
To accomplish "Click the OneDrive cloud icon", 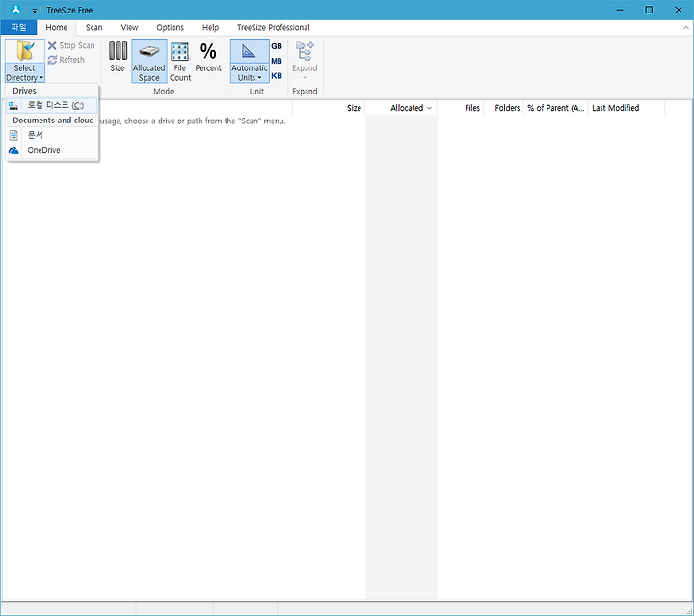I will pyautogui.click(x=13, y=151).
